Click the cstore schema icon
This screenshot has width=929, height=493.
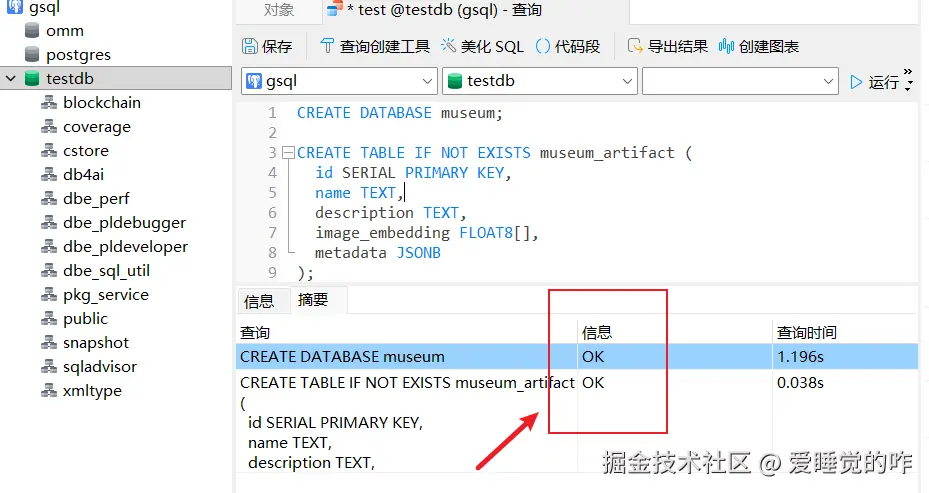click(x=49, y=151)
